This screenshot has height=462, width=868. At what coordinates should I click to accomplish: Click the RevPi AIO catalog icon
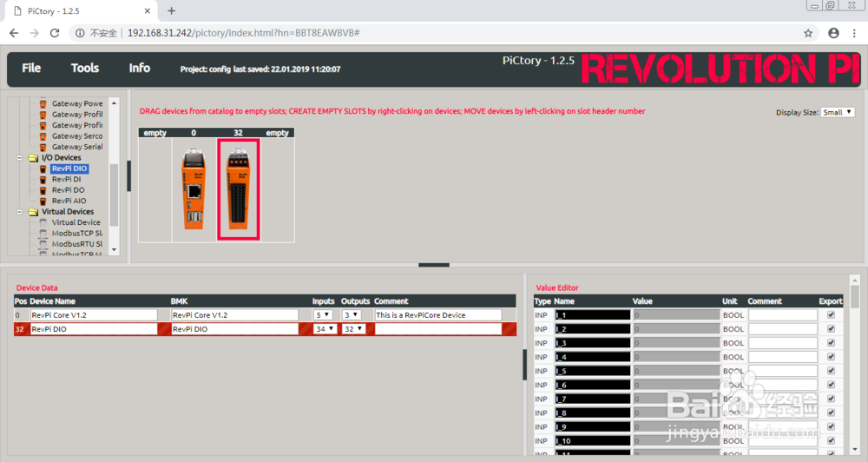43,201
